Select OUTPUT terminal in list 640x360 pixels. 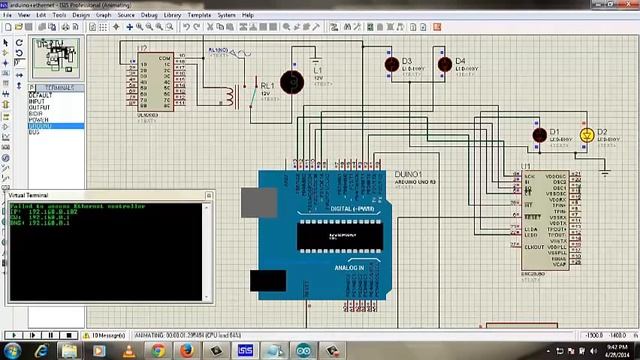[56, 107]
